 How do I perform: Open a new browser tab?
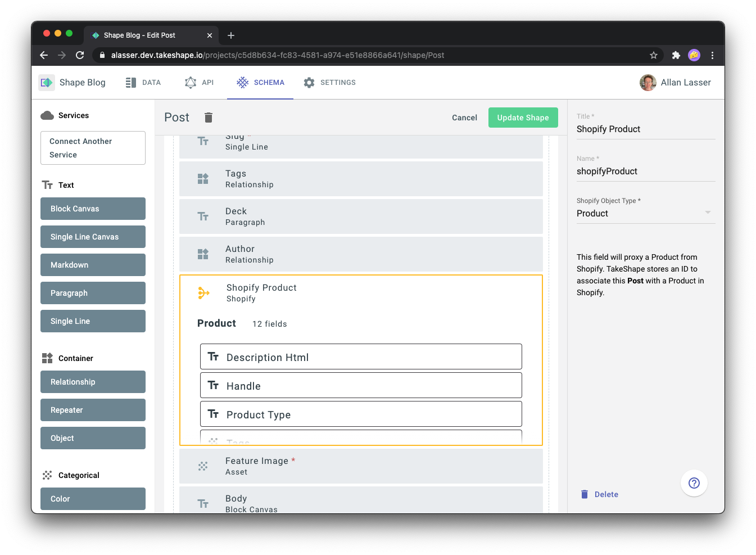click(x=231, y=35)
